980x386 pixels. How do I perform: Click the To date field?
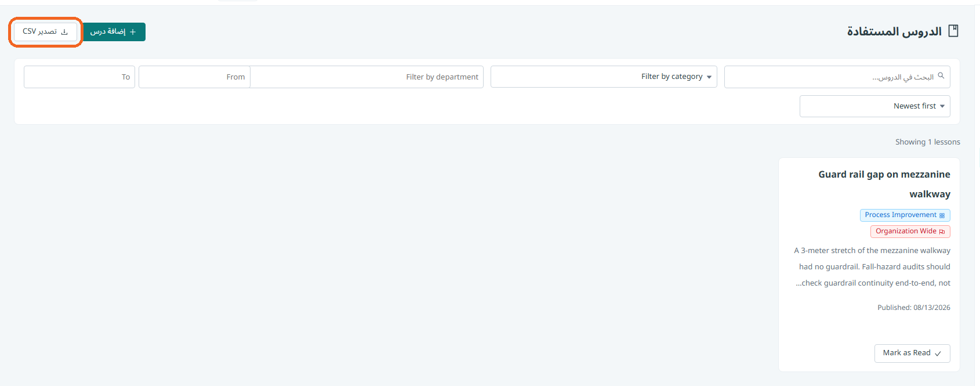(79, 77)
